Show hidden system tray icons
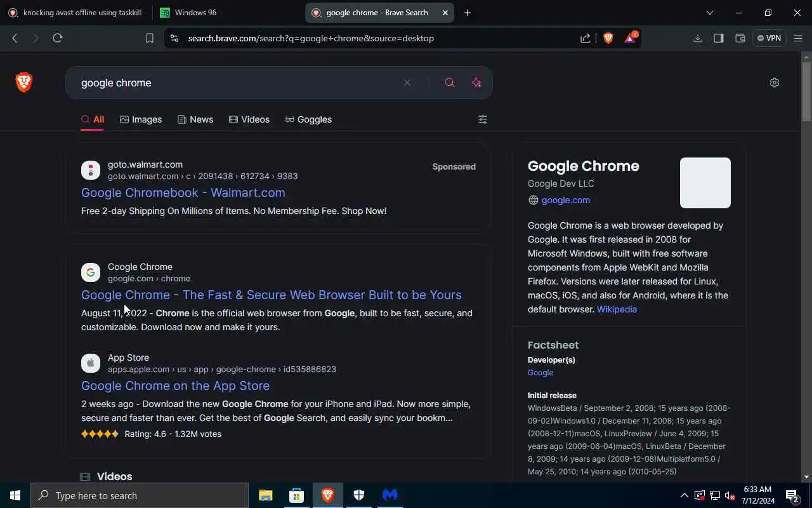Screen dimensions: 812x508 tap(684, 495)
